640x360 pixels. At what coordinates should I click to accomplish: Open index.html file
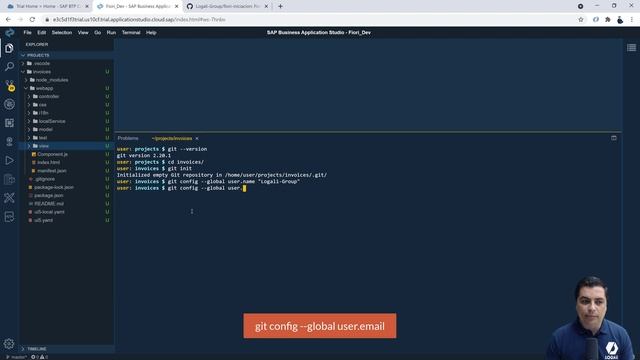[x=48, y=162]
